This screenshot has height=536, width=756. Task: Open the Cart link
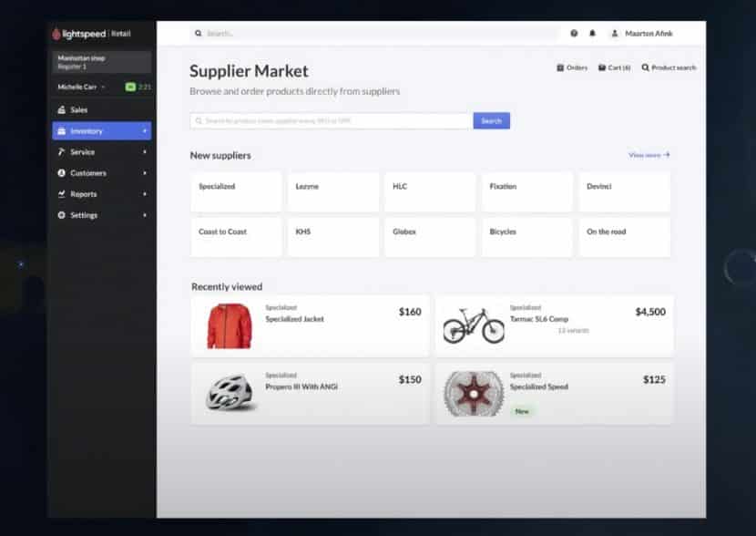[x=614, y=67]
